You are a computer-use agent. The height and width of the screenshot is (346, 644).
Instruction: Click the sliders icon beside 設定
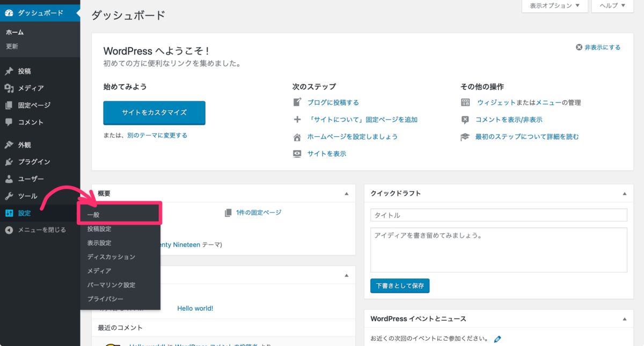point(9,213)
